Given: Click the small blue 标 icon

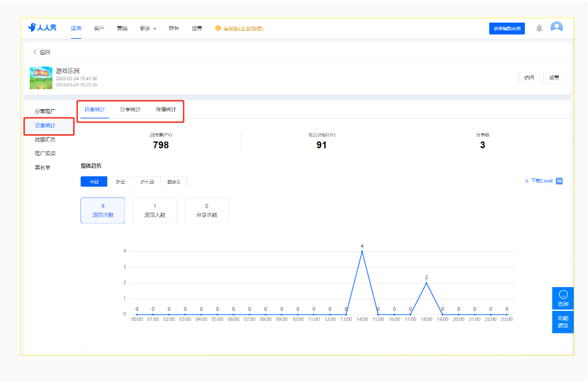Looking at the screenshot, I should click(x=559, y=181).
